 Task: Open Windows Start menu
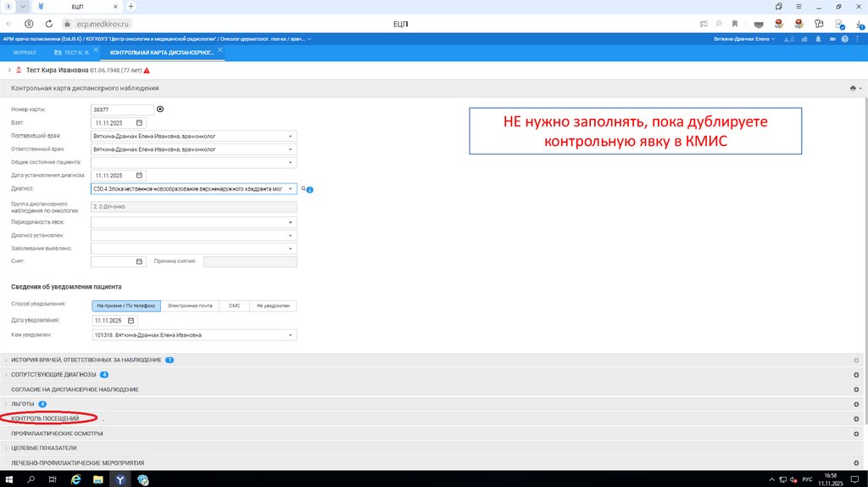coord(8,480)
